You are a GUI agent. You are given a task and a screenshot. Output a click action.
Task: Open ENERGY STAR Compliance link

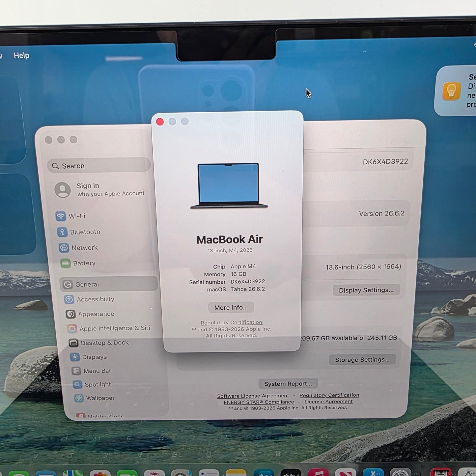(259, 402)
